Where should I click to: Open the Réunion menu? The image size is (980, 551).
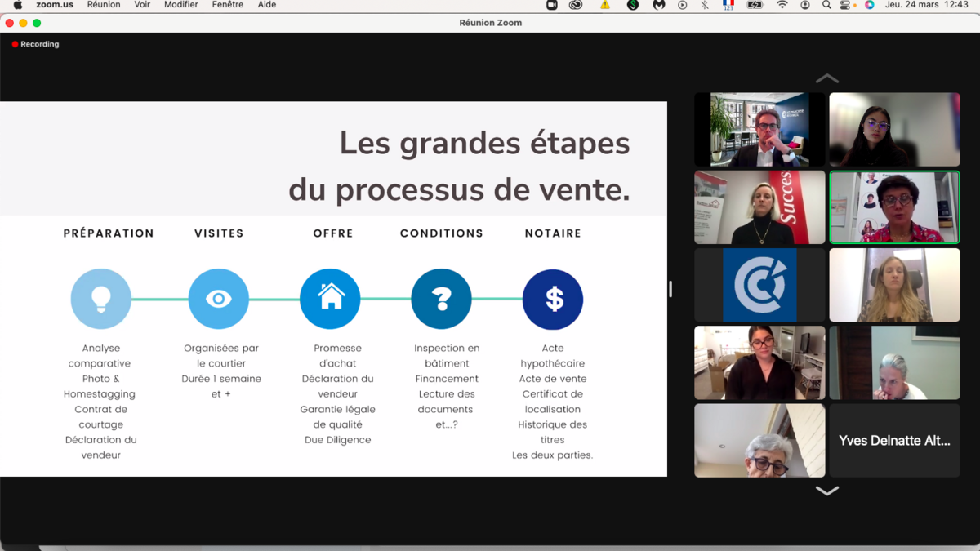tap(104, 5)
